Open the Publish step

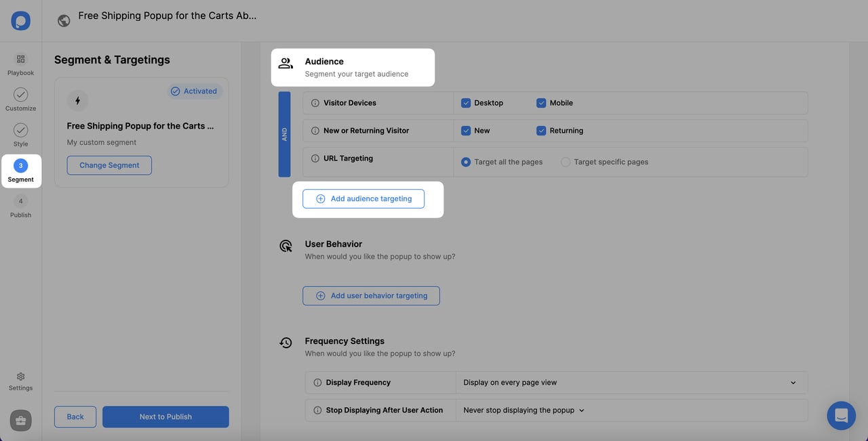point(20,207)
